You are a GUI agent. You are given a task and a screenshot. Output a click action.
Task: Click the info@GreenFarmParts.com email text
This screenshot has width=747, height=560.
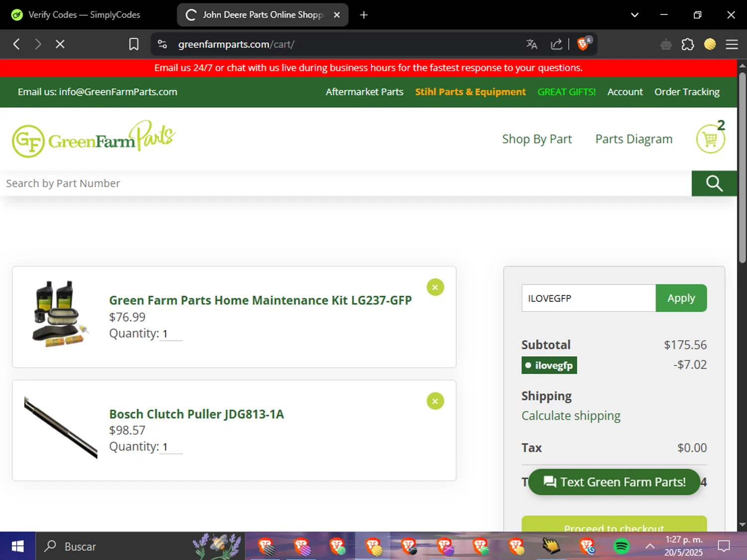point(118,92)
